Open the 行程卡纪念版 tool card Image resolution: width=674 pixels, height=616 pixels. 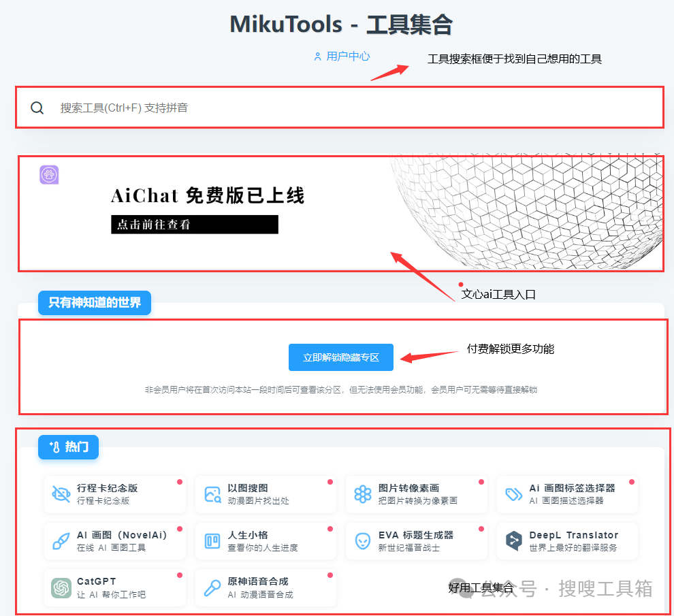pyautogui.click(x=115, y=494)
